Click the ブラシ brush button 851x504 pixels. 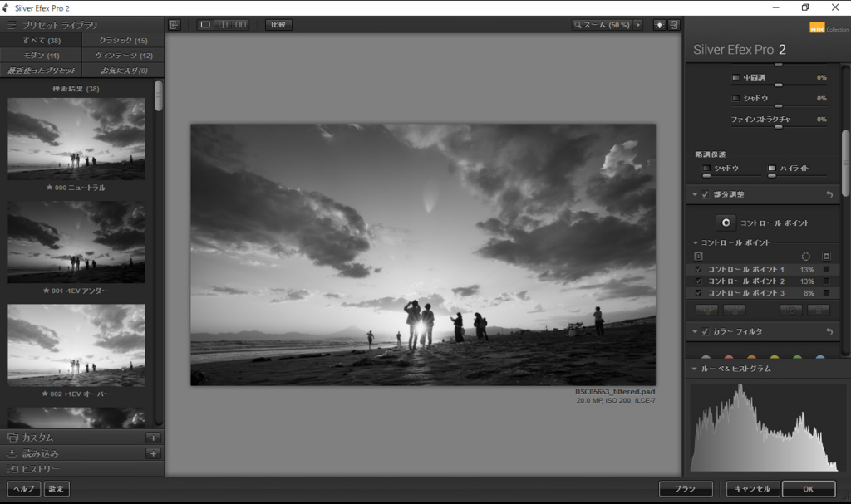coord(686,489)
